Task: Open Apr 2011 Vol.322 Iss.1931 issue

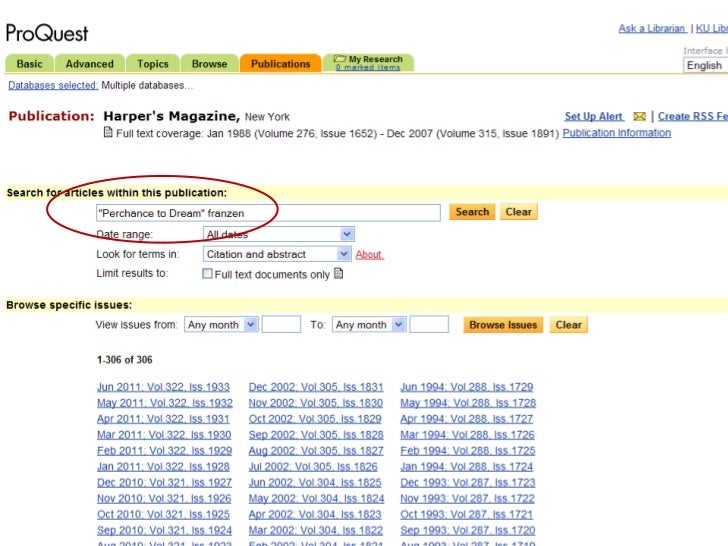Action: [163, 419]
